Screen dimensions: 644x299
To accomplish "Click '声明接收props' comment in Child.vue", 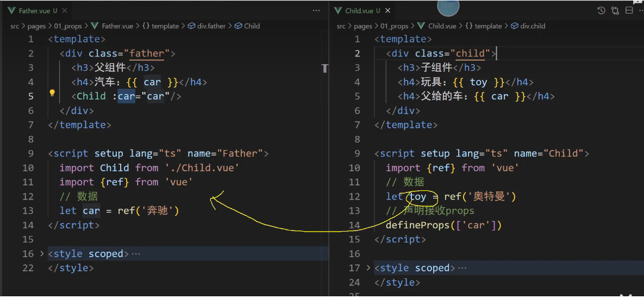I will click(x=439, y=211).
